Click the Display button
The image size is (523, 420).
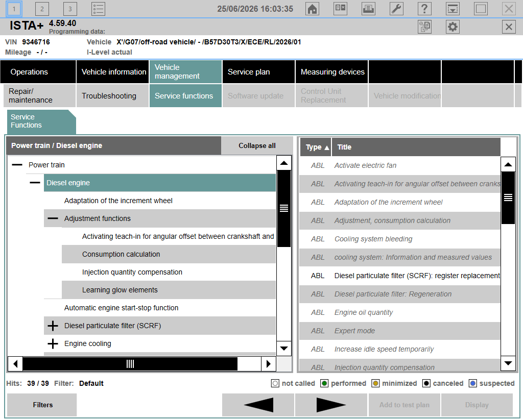pyautogui.click(x=477, y=405)
